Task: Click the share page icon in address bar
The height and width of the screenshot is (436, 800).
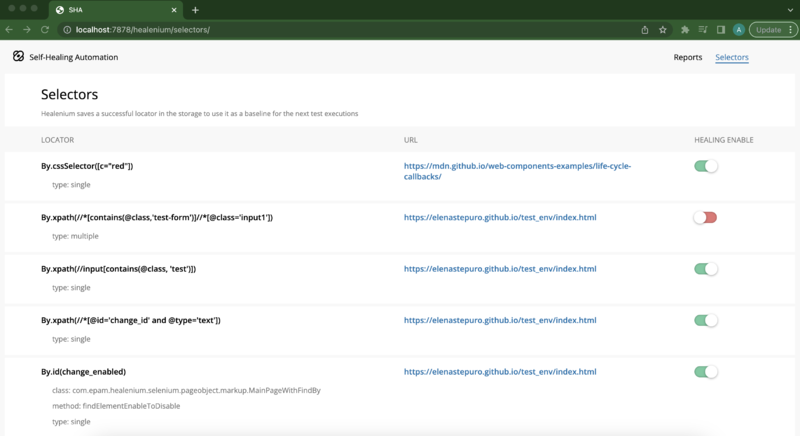Action: point(645,30)
